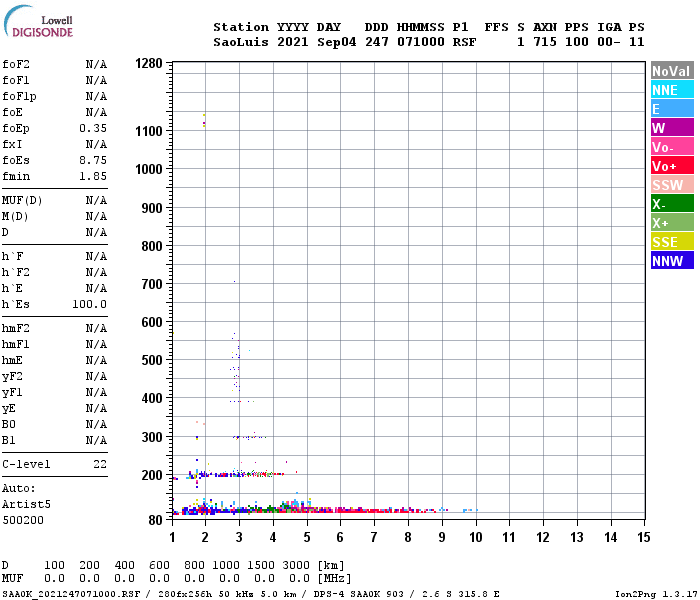Click the M(D) parameter label
Viewport: 700px width, 600px height.
click(15, 217)
